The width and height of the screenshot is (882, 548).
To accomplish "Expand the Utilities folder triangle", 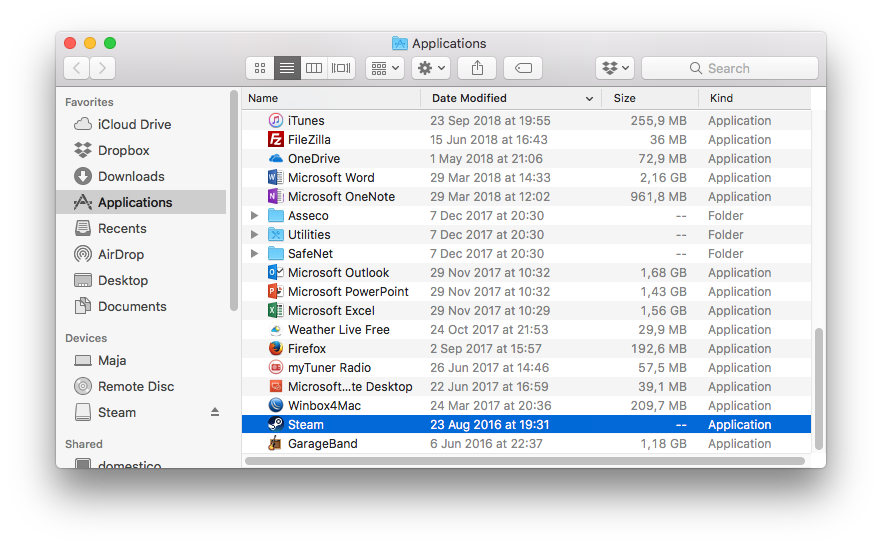I will 255,235.
